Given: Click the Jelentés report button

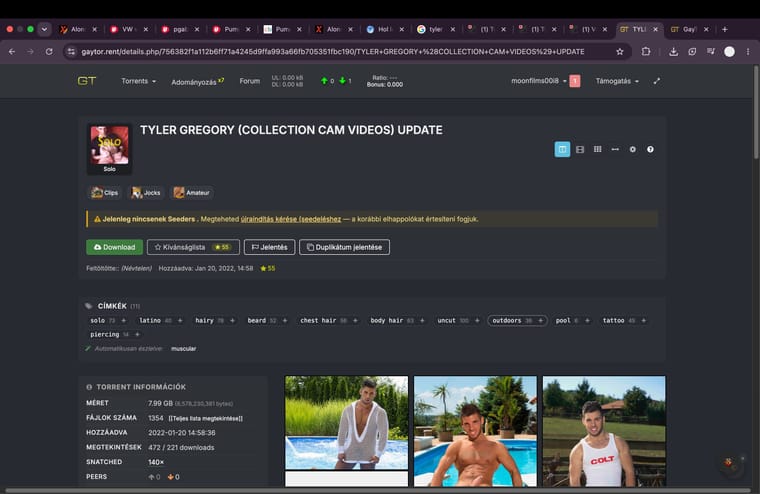Looking at the screenshot, I should 269,247.
